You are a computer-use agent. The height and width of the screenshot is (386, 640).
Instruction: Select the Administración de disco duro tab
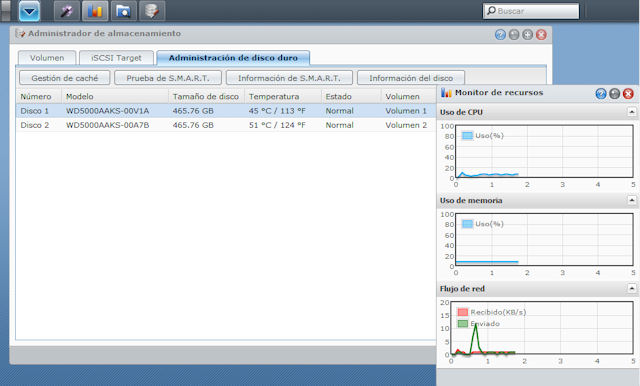233,58
